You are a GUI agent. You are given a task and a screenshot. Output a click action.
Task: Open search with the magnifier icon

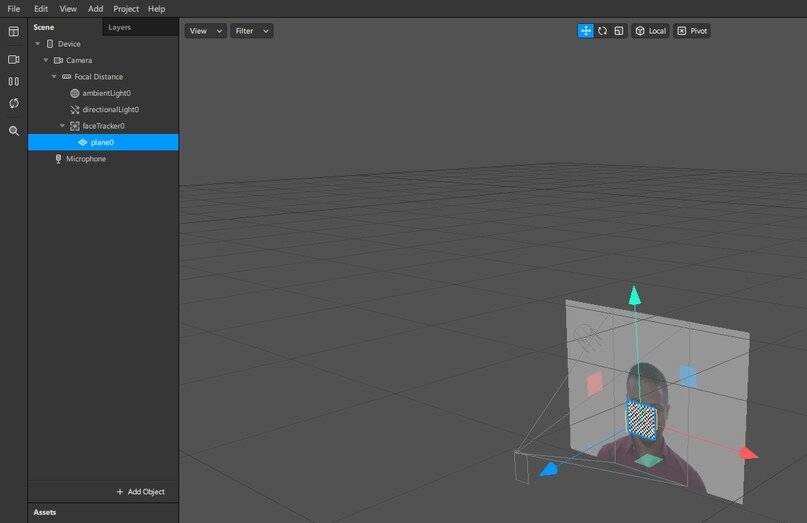14,130
